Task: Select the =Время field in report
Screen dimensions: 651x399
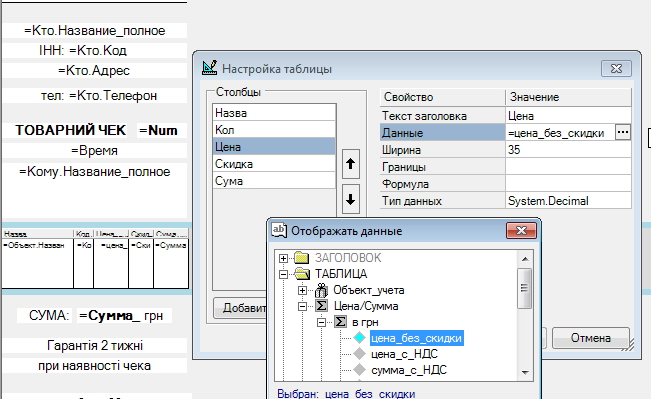Action: pyautogui.click(x=94, y=150)
